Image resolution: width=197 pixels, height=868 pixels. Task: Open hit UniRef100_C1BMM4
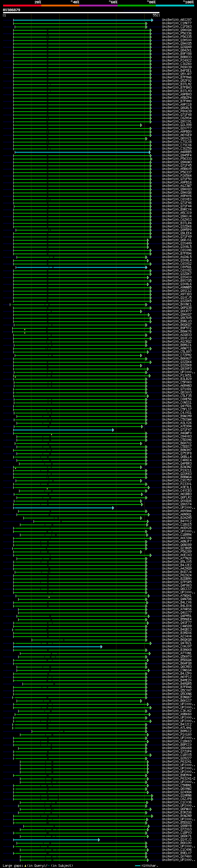point(176,535)
